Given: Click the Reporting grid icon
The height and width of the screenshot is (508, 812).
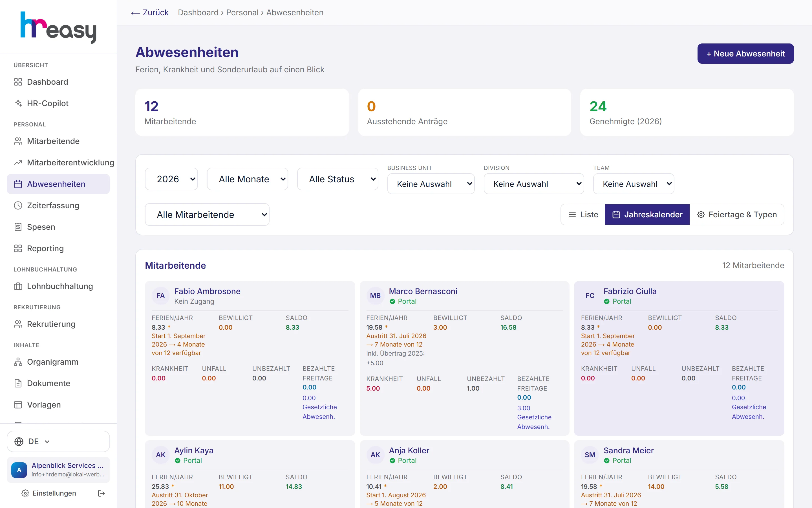Looking at the screenshot, I should 18,249.
